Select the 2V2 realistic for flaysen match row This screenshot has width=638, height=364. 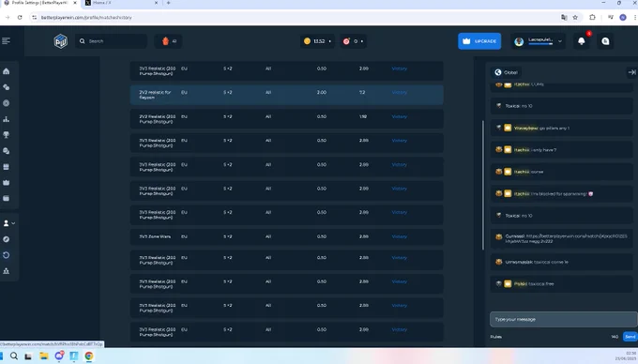[286, 95]
